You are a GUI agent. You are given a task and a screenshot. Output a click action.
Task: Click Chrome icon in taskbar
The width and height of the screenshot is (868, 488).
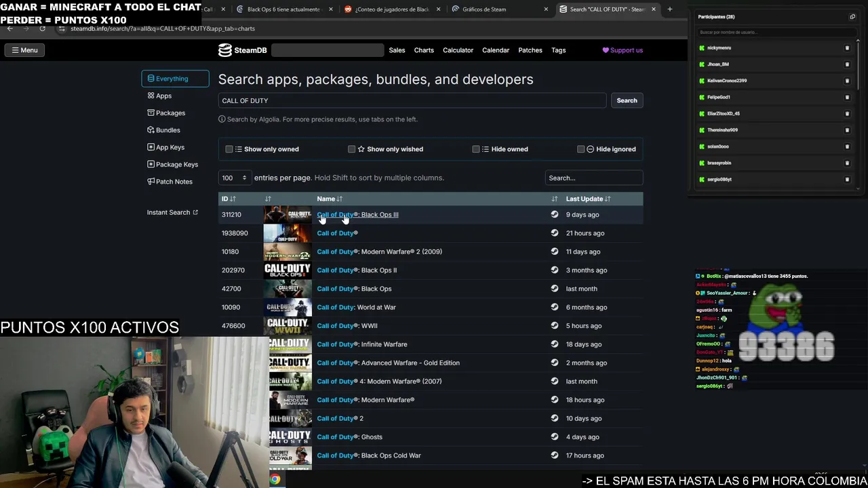(275, 479)
